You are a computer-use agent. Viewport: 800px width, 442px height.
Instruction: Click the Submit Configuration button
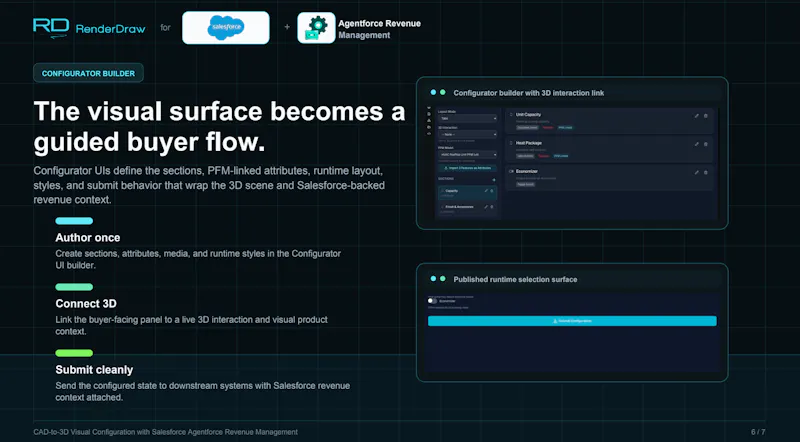[x=572, y=321]
